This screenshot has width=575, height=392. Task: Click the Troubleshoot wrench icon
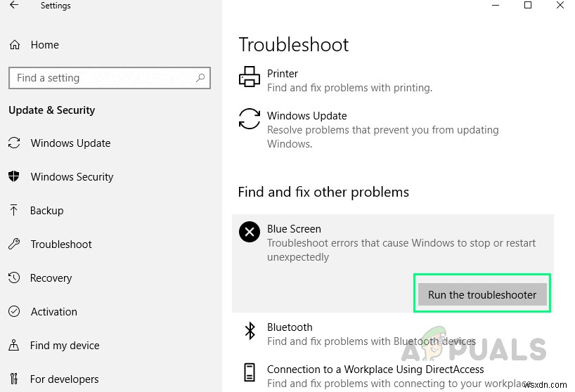tap(14, 244)
